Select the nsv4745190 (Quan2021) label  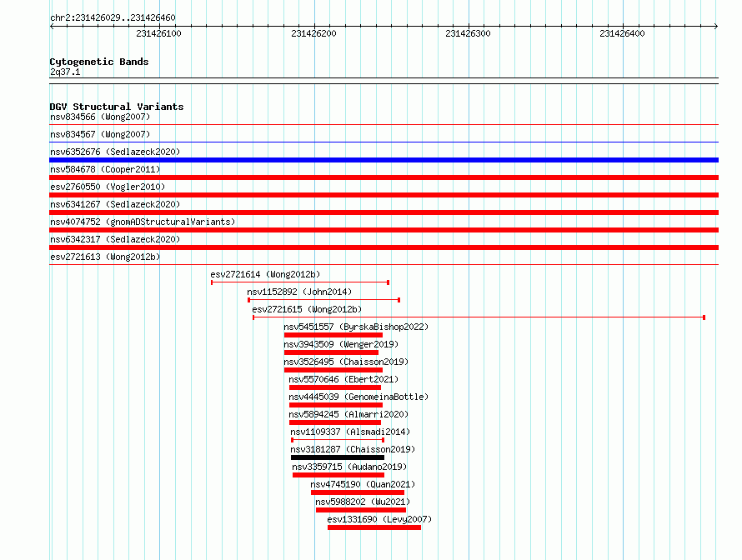coord(363,484)
